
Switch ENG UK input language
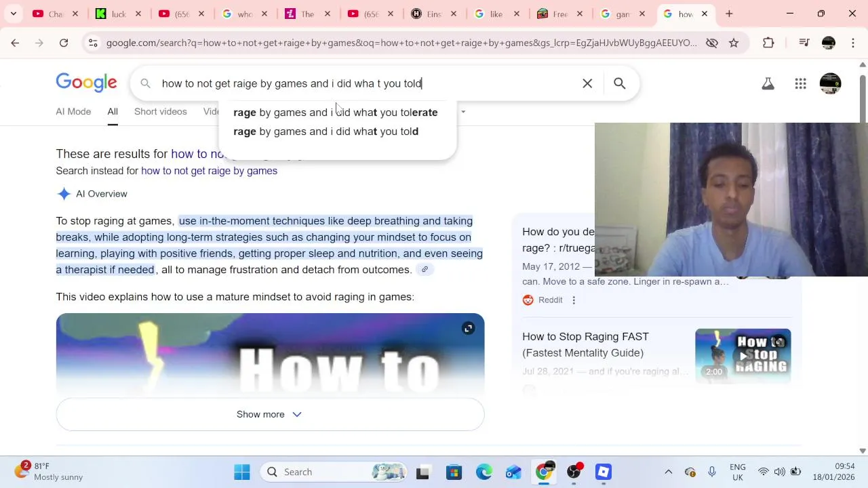737,472
